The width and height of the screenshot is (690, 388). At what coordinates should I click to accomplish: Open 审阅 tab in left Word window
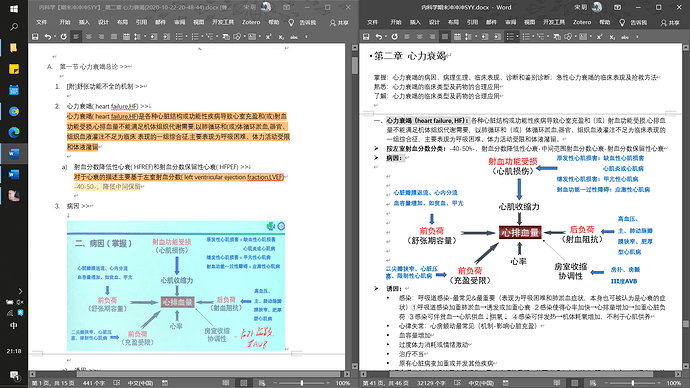[180, 22]
